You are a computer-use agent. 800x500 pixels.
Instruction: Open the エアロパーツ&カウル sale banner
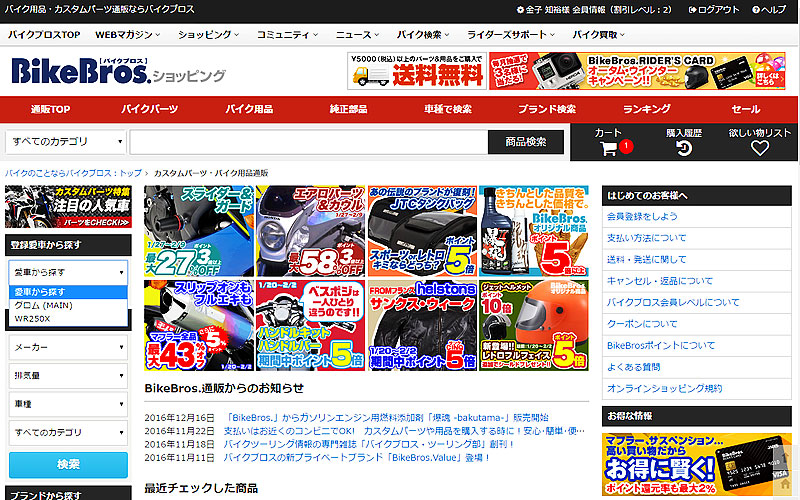[310, 231]
